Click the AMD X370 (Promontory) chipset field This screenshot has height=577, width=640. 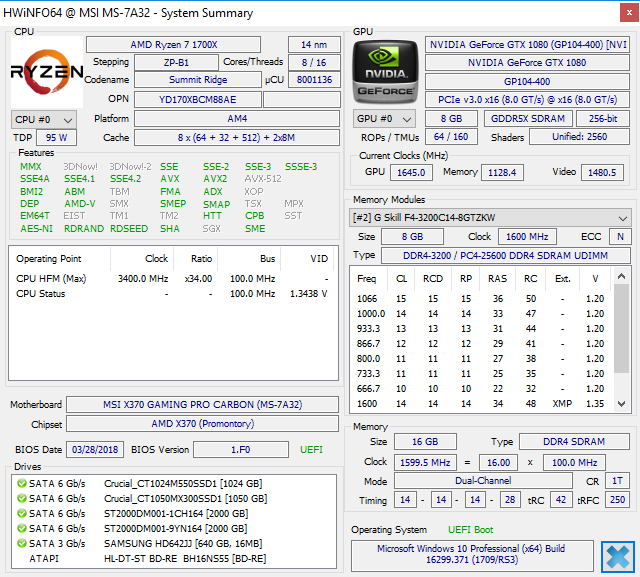202,424
